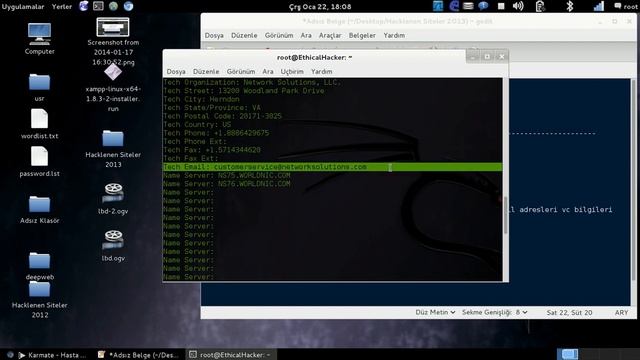
Task: Select Hacklenen Siteler 2013 folder
Action: (113, 149)
